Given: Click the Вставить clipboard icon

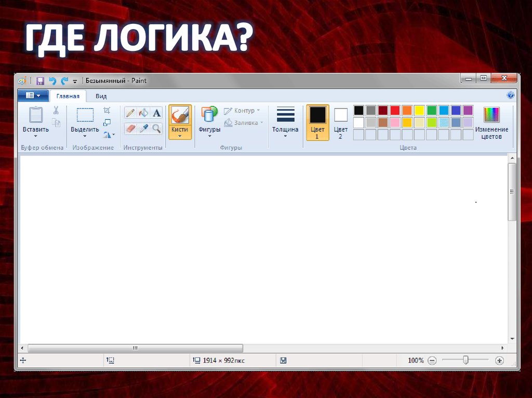Looking at the screenshot, I should coord(36,115).
